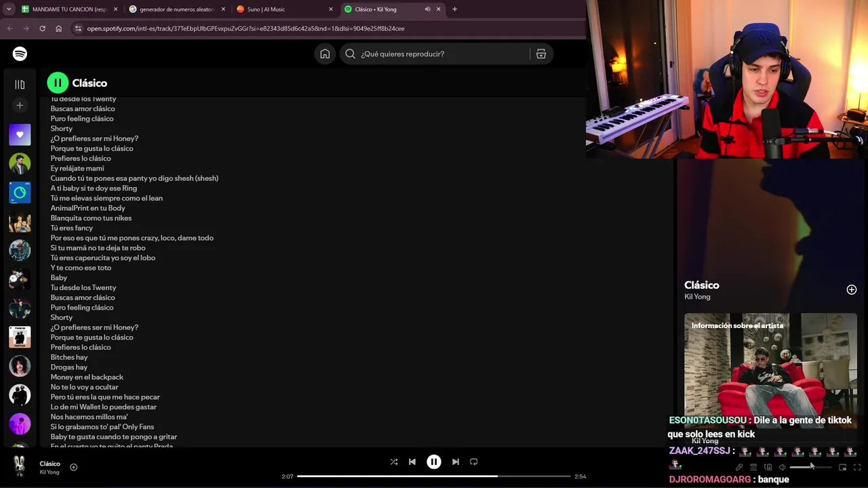Click the browser home button
Screen dimensions: 868x488
[58, 28]
